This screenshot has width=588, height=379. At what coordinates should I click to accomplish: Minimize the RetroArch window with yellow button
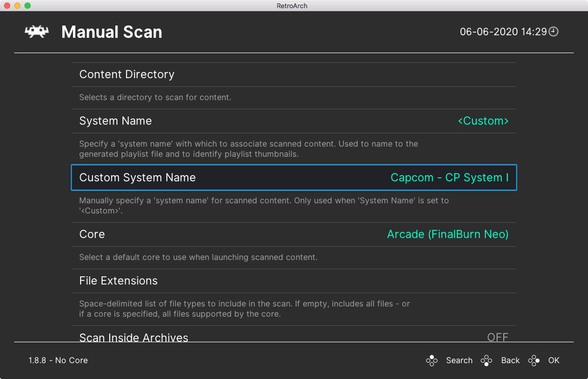17,6
